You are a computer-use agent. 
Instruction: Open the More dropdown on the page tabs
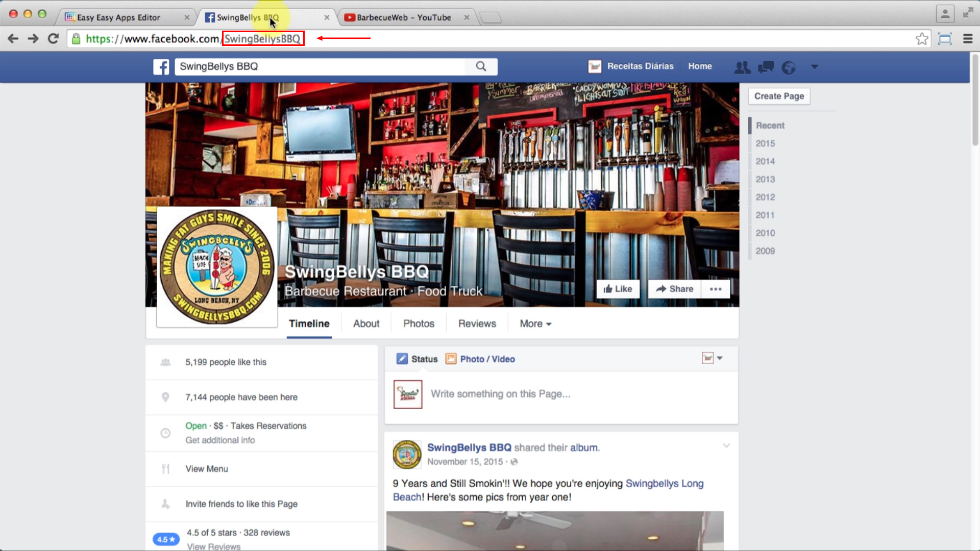(534, 323)
